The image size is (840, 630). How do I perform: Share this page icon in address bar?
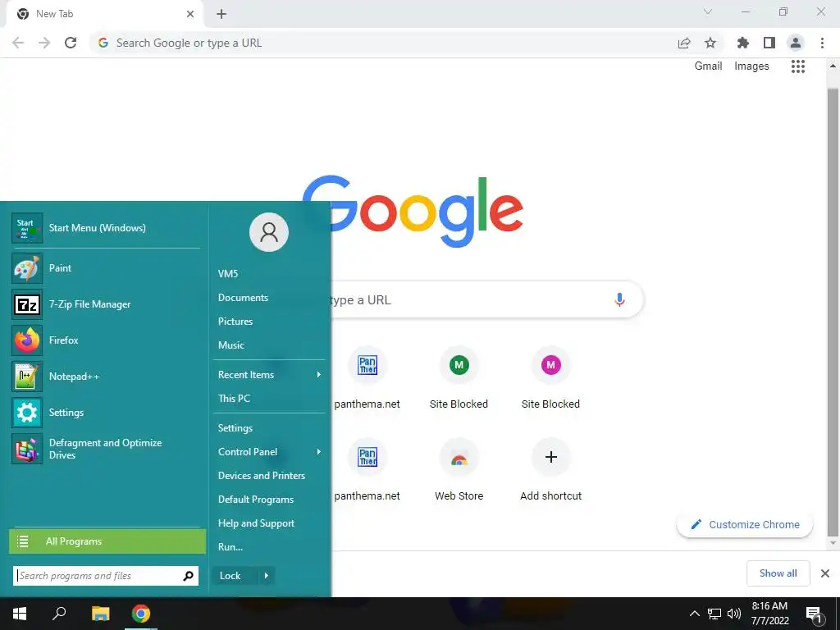pyautogui.click(x=684, y=43)
